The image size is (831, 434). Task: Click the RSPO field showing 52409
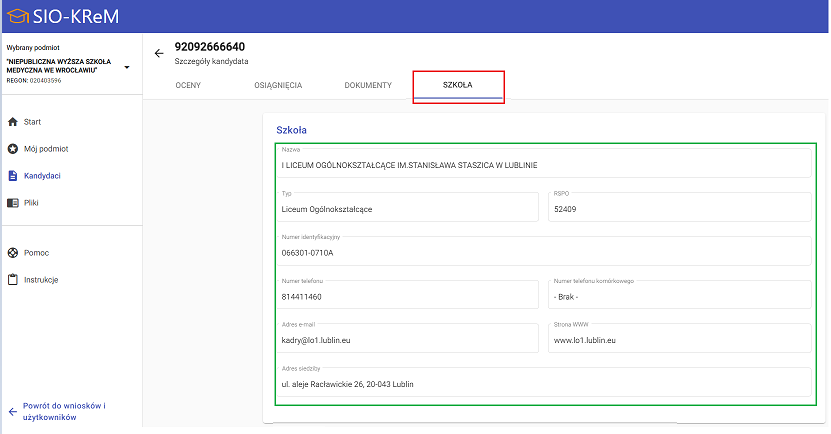pyautogui.click(x=679, y=208)
